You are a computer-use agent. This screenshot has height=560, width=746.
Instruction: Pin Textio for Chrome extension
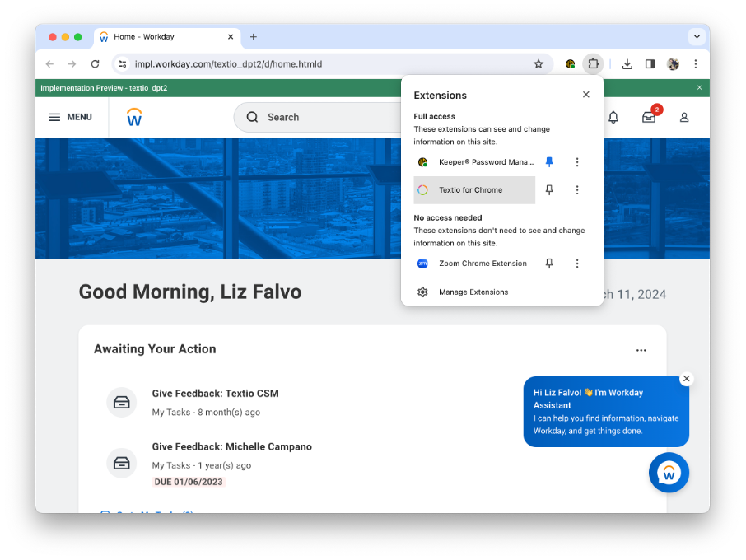pyautogui.click(x=549, y=190)
